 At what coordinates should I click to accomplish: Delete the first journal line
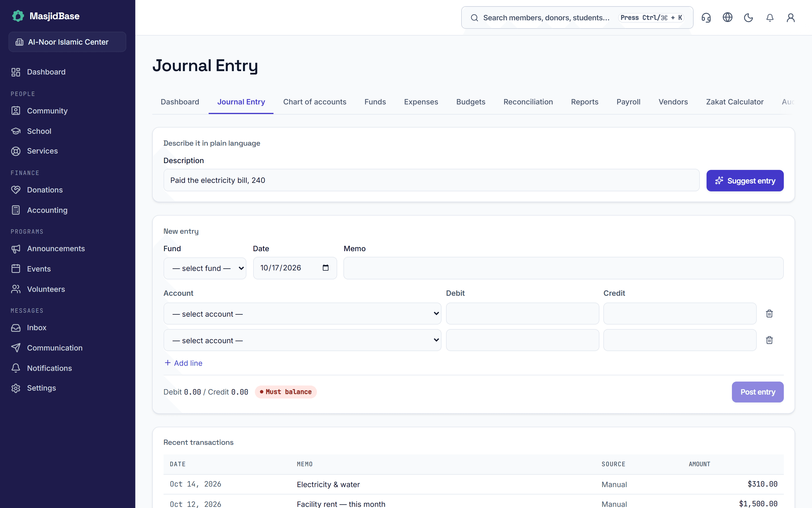coord(769,314)
